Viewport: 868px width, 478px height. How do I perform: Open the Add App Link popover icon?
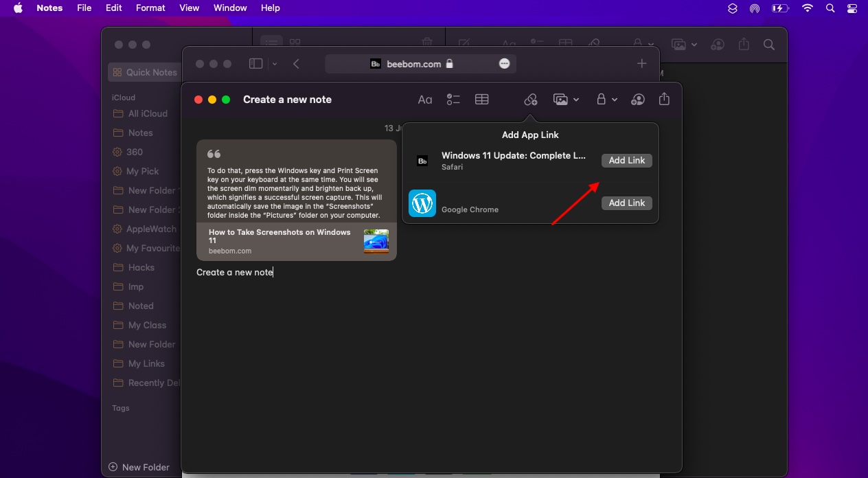click(x=530, y=100)
